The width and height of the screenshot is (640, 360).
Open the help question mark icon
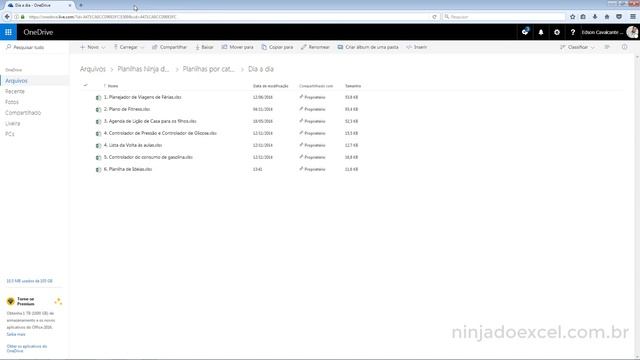(x=573, y=32)
